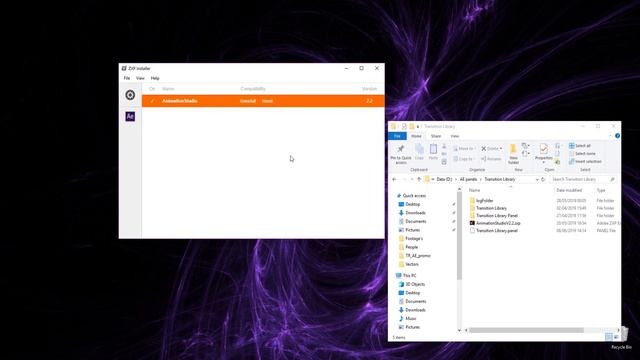The image size is (640, 360).
Task: Switch to details view icon in status bar
Action: tap(609, 337)
